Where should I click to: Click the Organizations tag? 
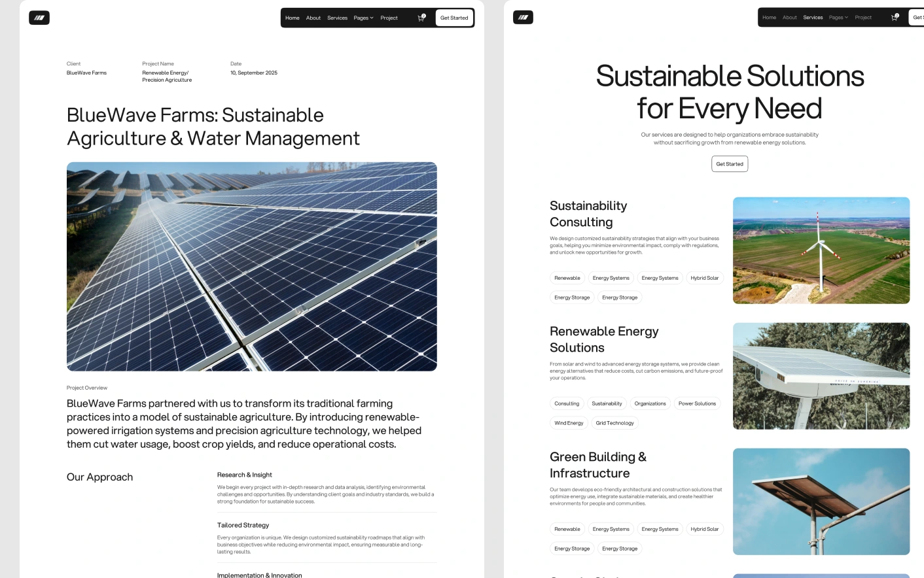pyautogui.click(x=650, y=403)
